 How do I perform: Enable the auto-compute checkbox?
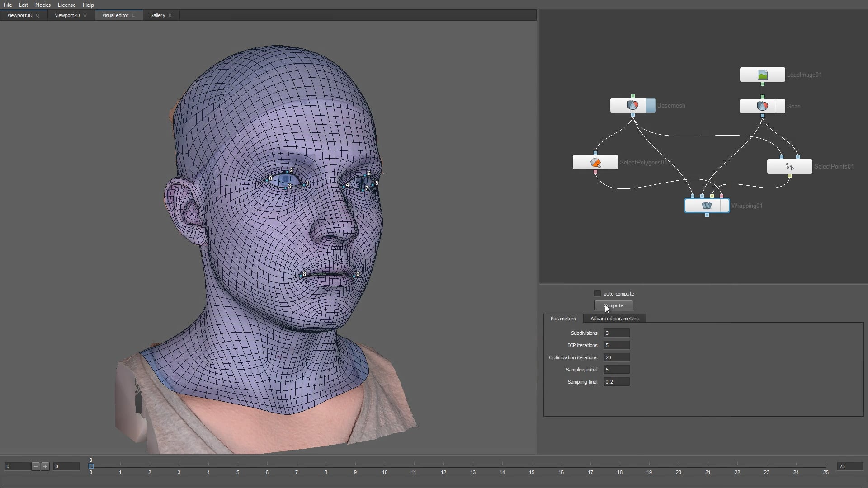(597, 293)
